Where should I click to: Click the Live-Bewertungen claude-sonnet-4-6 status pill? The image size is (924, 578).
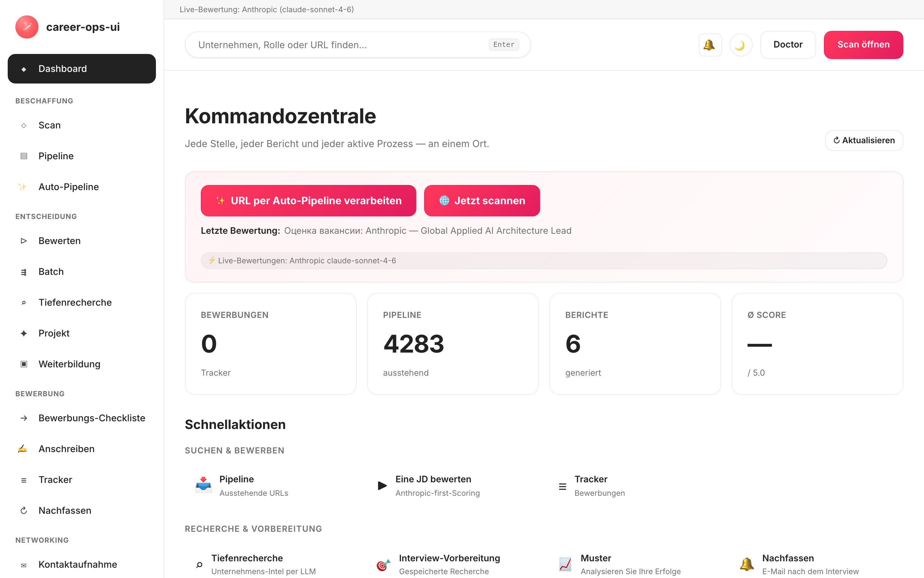(544, 261)
